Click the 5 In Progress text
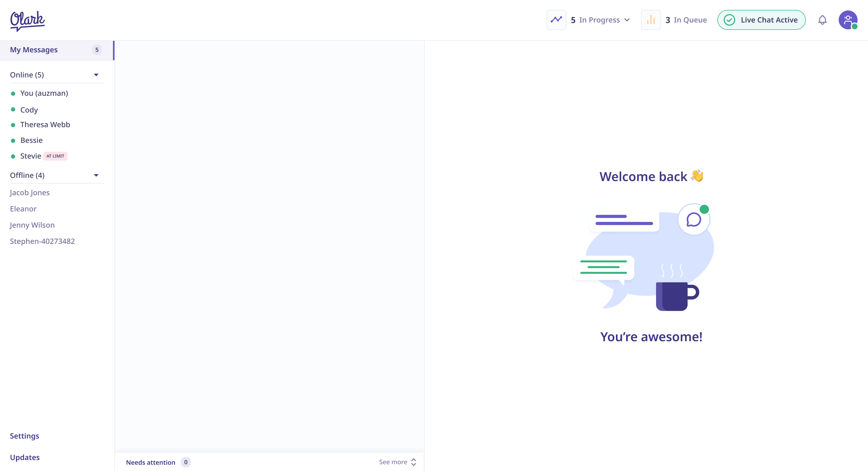This screenshot has height=471, width=868. pyautogui.click(x=595, y=20)
